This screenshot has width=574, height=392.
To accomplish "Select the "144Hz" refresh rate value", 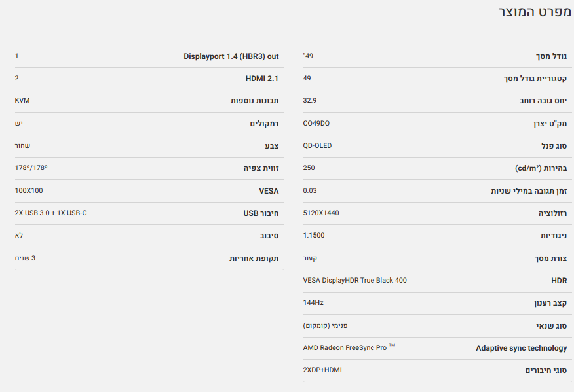I will (x=313, y=302).
